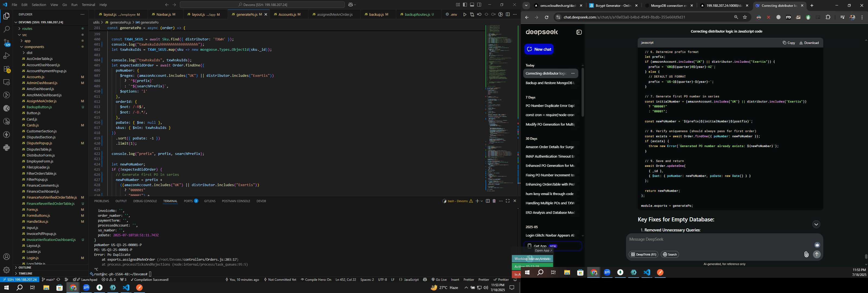Bookmark this DeepSeek page with star
The height and width of the screenshot is (293, 868).
745,17
